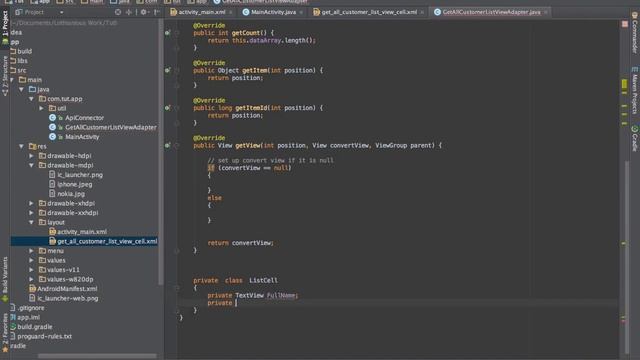The height and width of the screenshot is (360, 640).
Task: Close the MainActivity.java tab
Action: click(x=301, y=12)
